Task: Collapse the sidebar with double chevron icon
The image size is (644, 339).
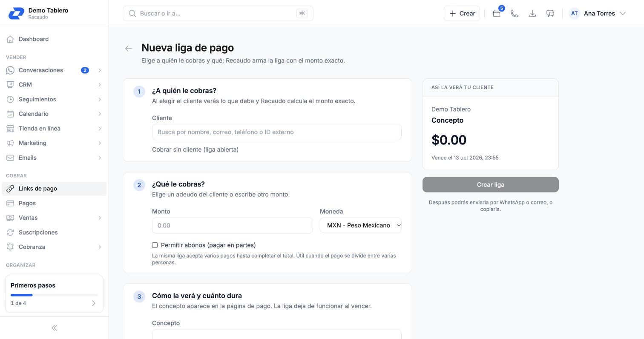Action: click(54, 328)
